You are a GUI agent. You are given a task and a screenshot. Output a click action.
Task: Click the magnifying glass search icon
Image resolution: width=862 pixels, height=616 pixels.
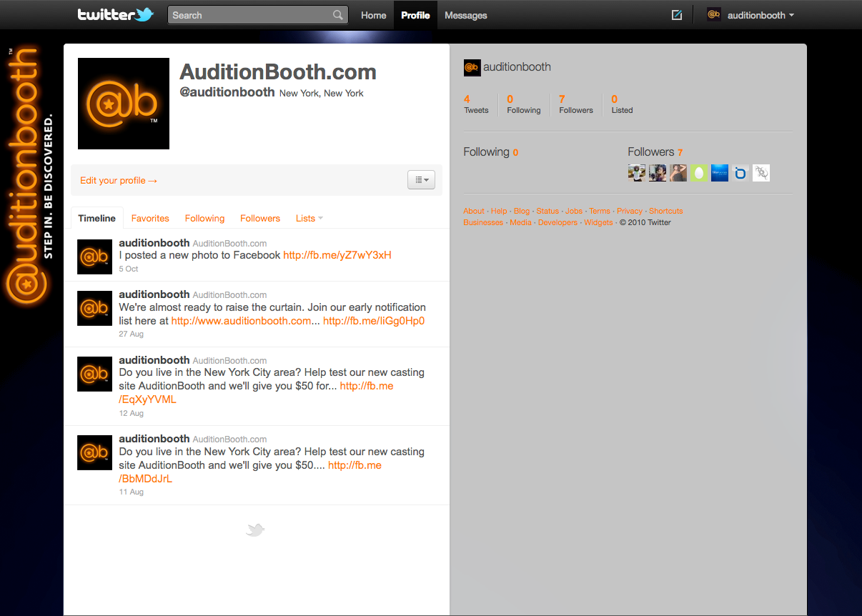pos(338,15)
